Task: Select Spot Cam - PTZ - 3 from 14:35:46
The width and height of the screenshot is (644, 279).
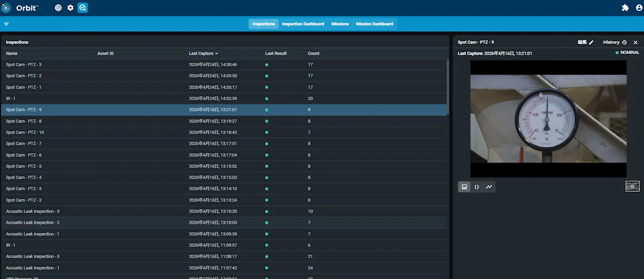Action: [224, 65]
